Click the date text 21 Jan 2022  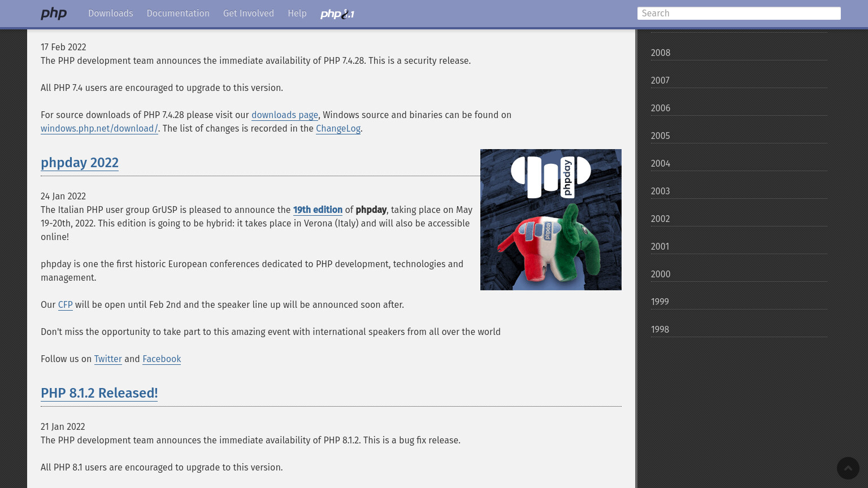click(x=63, y=427)
